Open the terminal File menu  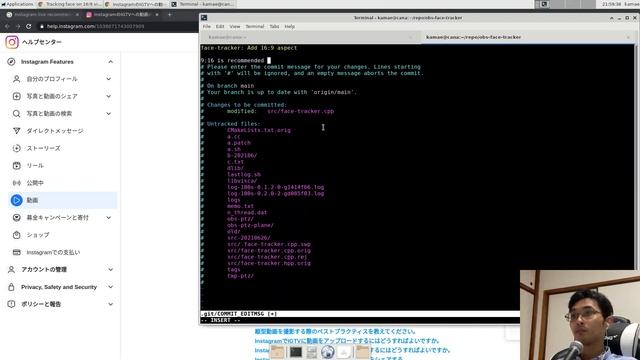207,27
